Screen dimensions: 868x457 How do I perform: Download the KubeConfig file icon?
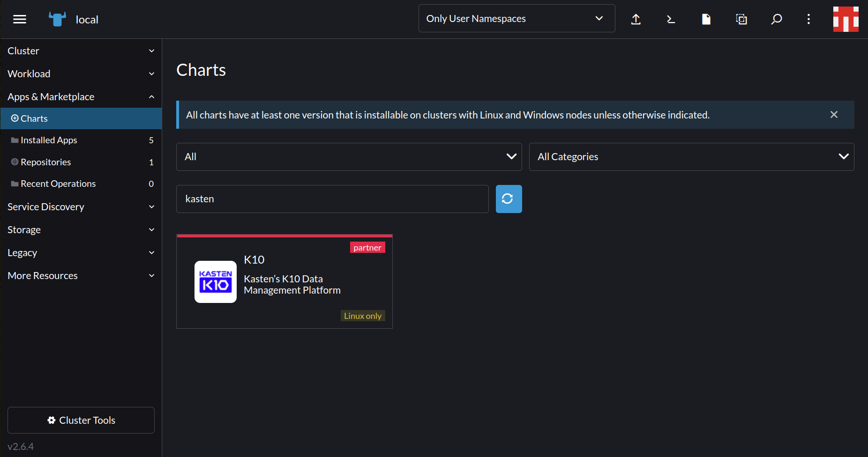coord(706,19)
